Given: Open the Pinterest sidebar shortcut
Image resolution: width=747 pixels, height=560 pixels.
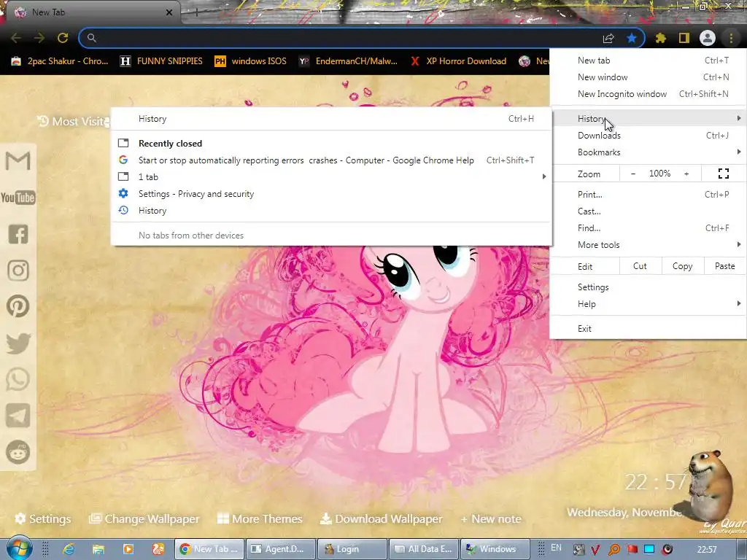Looking at the screenshot, I should tap(18, 307).
